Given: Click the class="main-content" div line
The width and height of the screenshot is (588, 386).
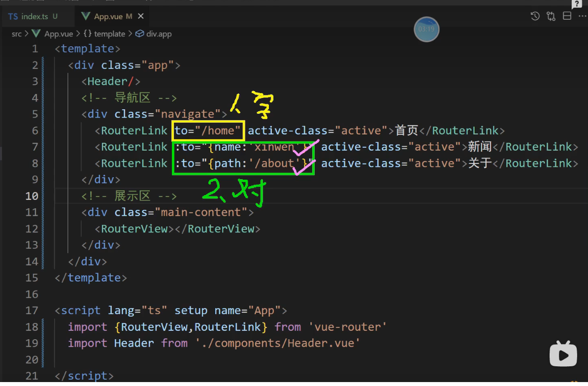Looking at the screenshot, I should point(167,213).
